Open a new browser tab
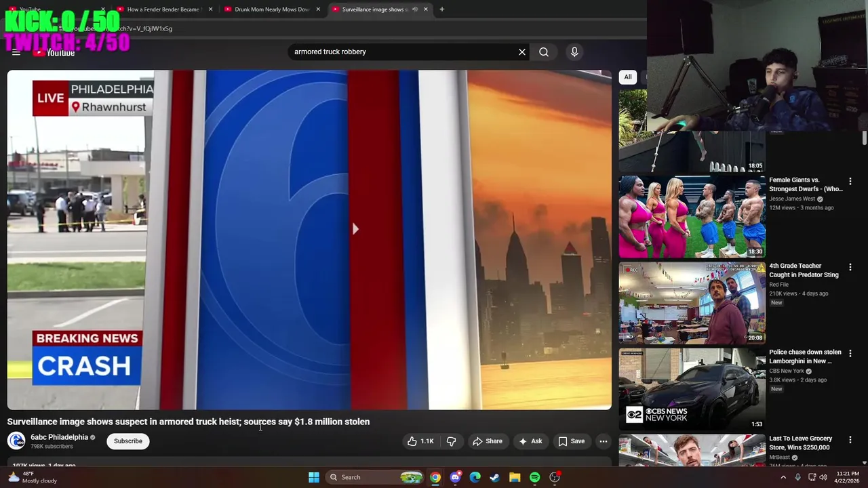Screen dimensions: 868x488 (x=441, y=9)
